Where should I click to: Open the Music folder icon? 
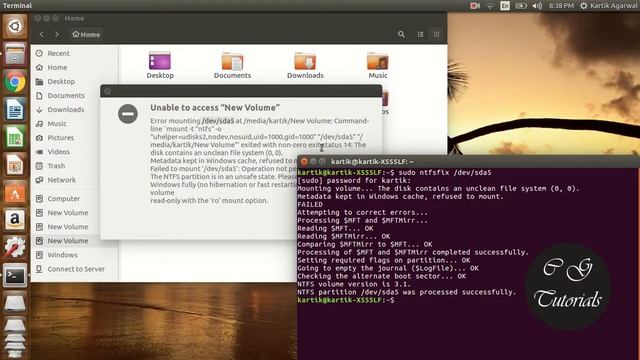pos(378,65)
